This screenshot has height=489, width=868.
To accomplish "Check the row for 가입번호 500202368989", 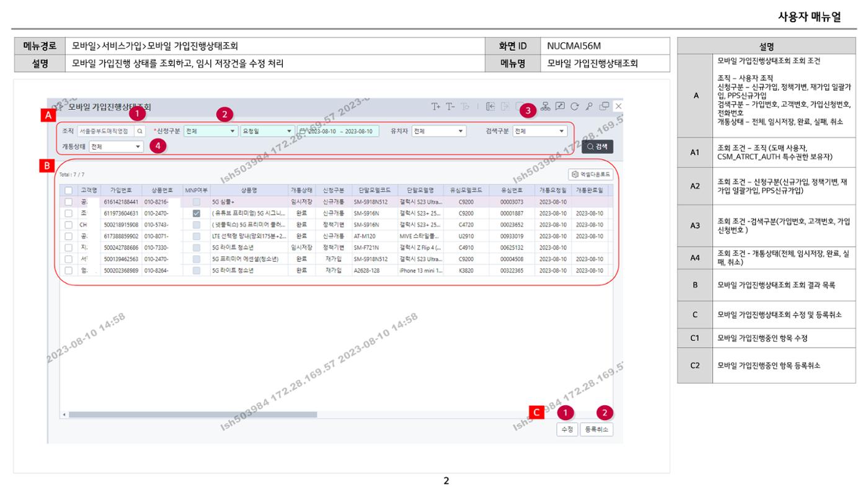I will click(x=69, y=271).
